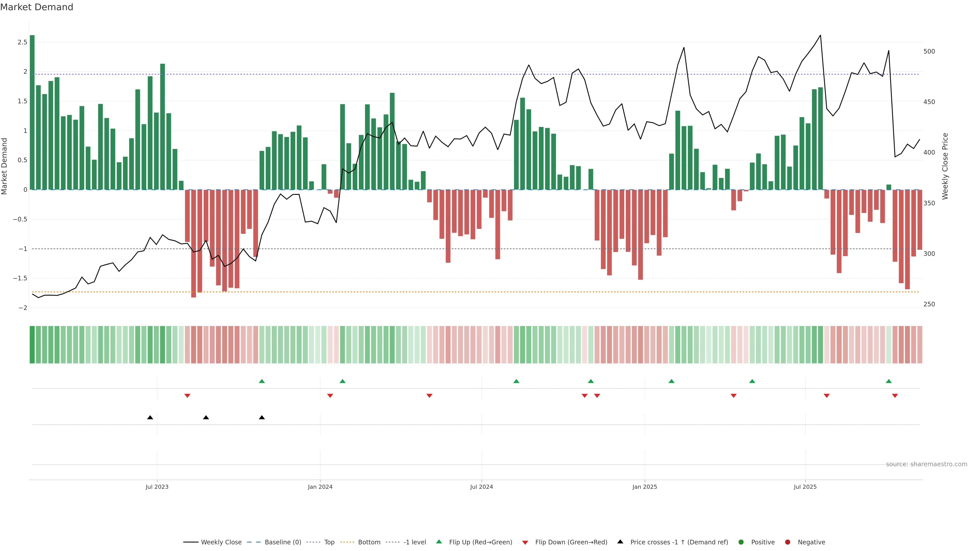Click the Market Demand chart title

36,7
